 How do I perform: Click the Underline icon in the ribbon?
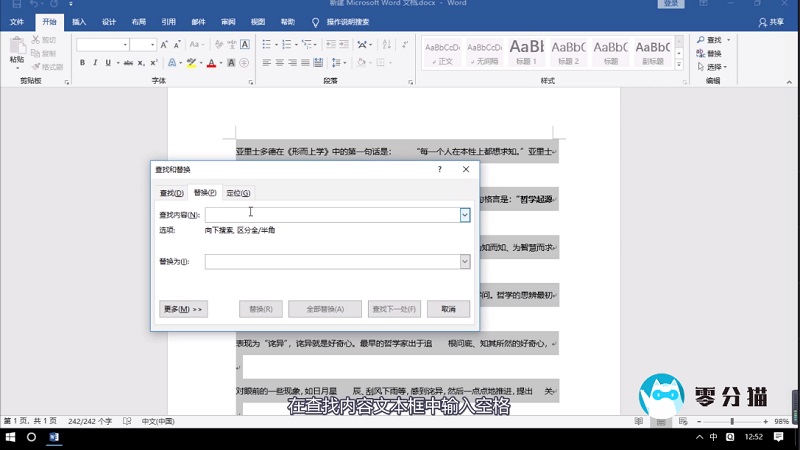(110, 63)
